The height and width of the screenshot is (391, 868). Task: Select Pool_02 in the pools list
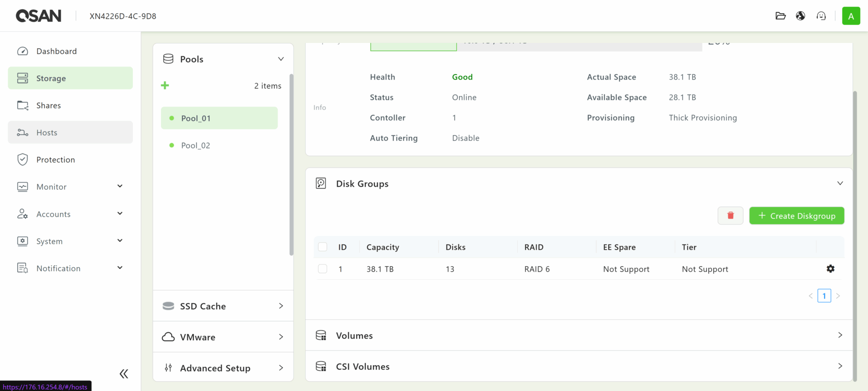tap(196, 145)
